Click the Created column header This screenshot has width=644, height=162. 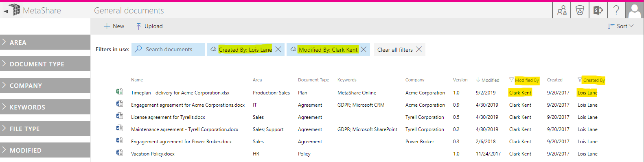[554, 80]
